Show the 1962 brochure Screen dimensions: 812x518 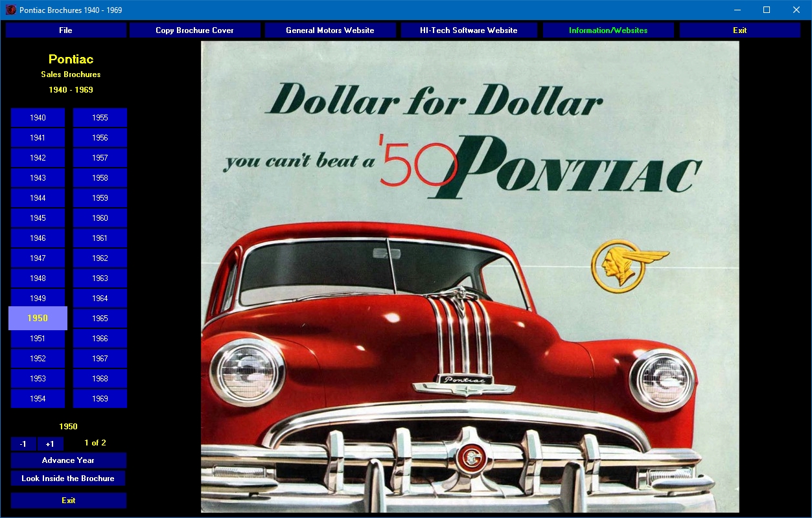click(100, 258)
